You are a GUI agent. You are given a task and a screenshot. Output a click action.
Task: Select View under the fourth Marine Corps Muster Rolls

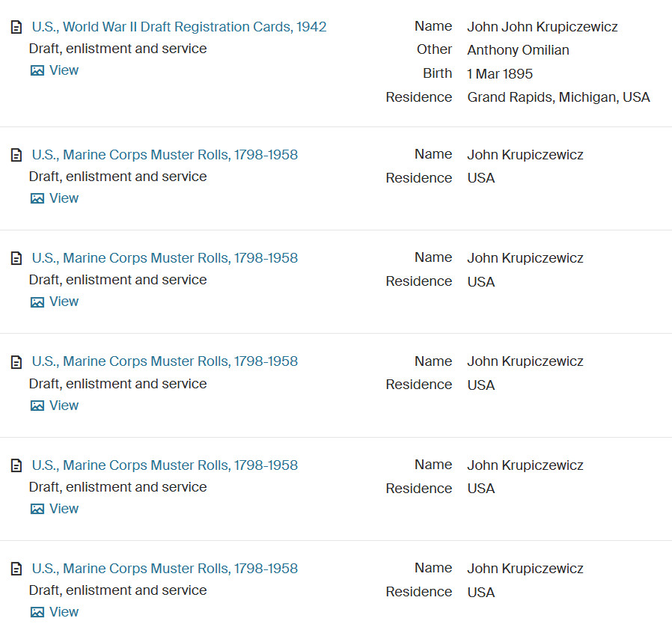[x=64, y=509]
